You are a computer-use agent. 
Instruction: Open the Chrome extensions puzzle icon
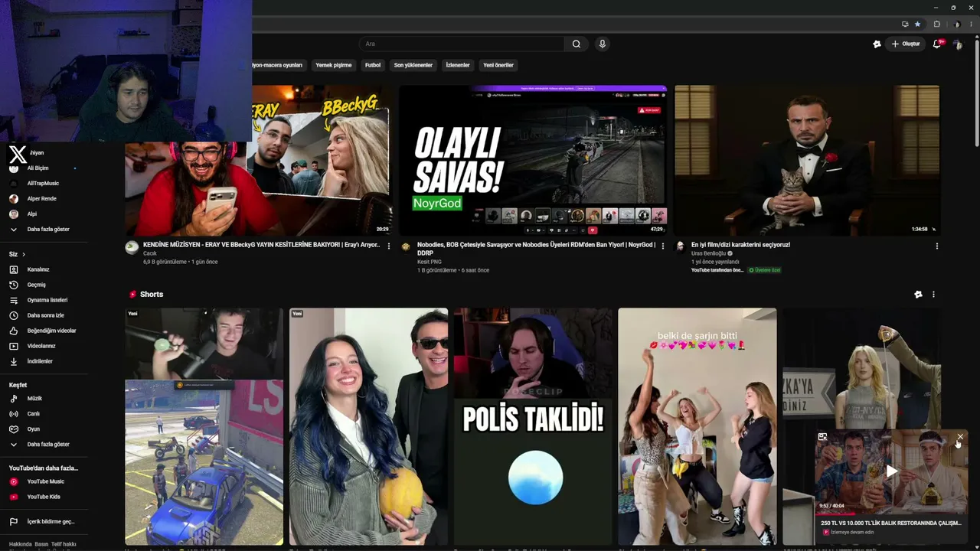coord(936,24)
